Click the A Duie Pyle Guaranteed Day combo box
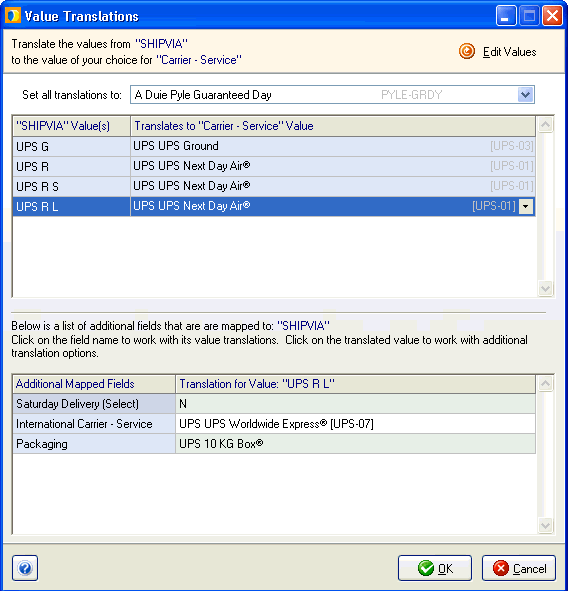568x591 pixels. click(x=332, y=95)
